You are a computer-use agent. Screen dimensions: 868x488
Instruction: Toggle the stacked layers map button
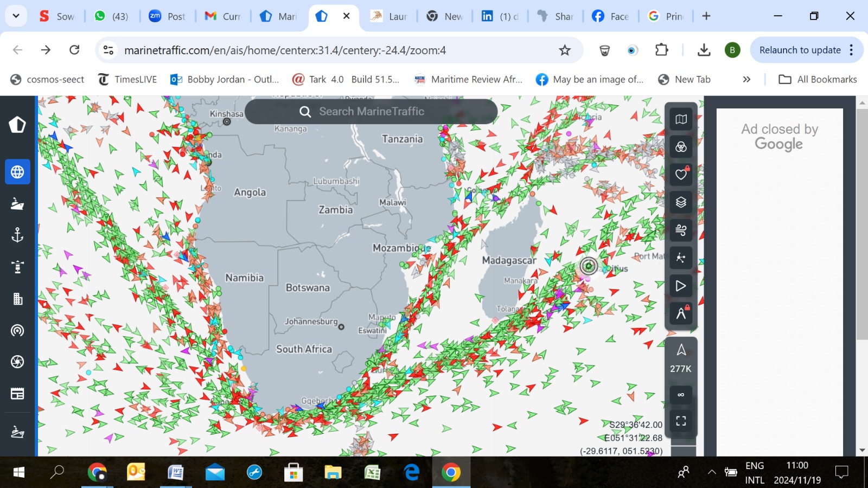pos(681,202)
